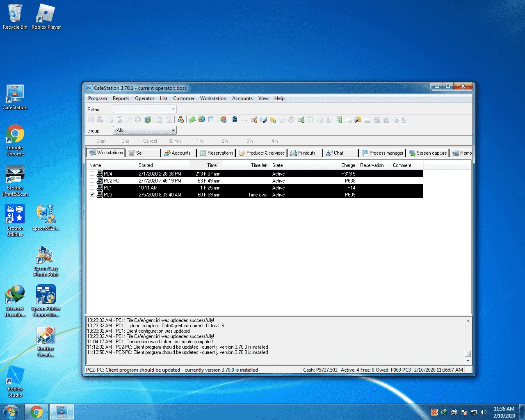Open the Windows Start menu

pos(11,412)
